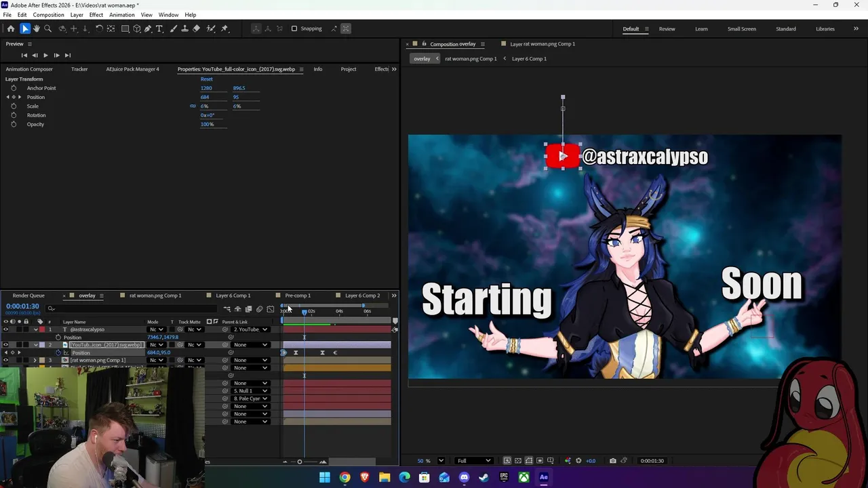868x488 pixels.
Task: Switch to the Pre-comp 1 timeline tab
Action: click(x=298, y=296)
